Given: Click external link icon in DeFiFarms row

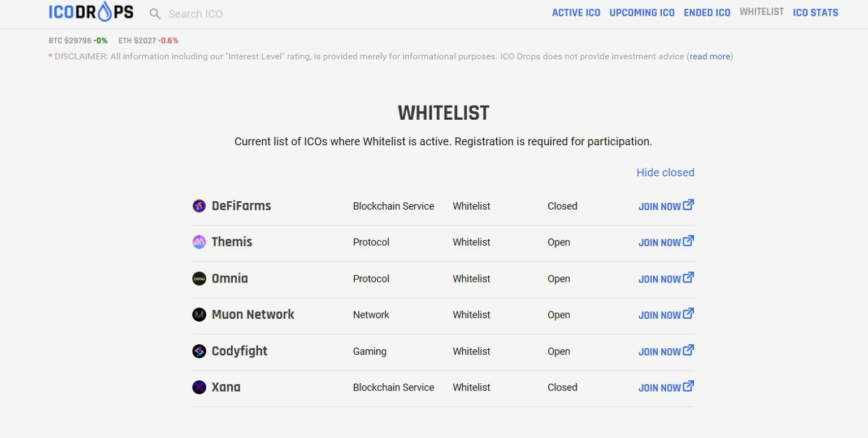Looking at the screenshot, I should [688, 205].
